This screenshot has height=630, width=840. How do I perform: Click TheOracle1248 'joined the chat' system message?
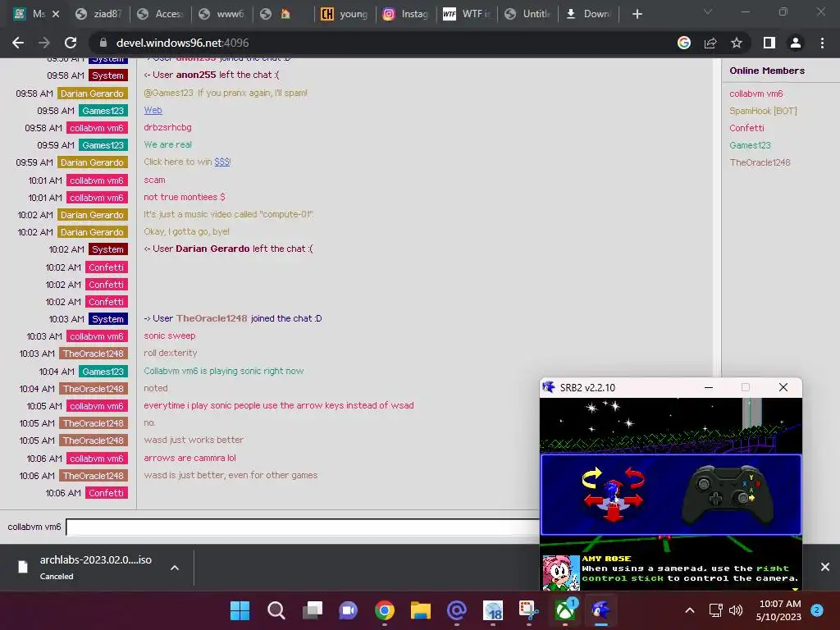[x=232, y=318]
